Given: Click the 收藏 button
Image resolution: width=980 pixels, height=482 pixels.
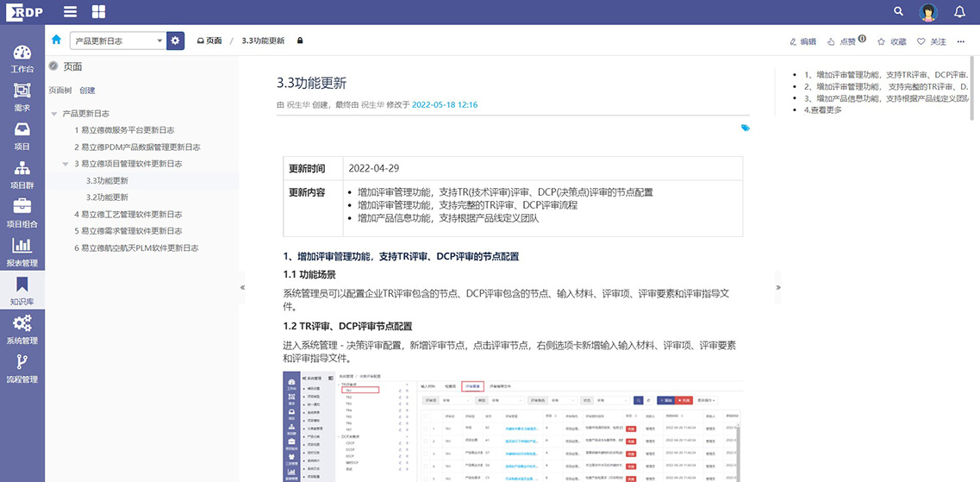Looking at the screenshot, I should [x=892, y=42].
